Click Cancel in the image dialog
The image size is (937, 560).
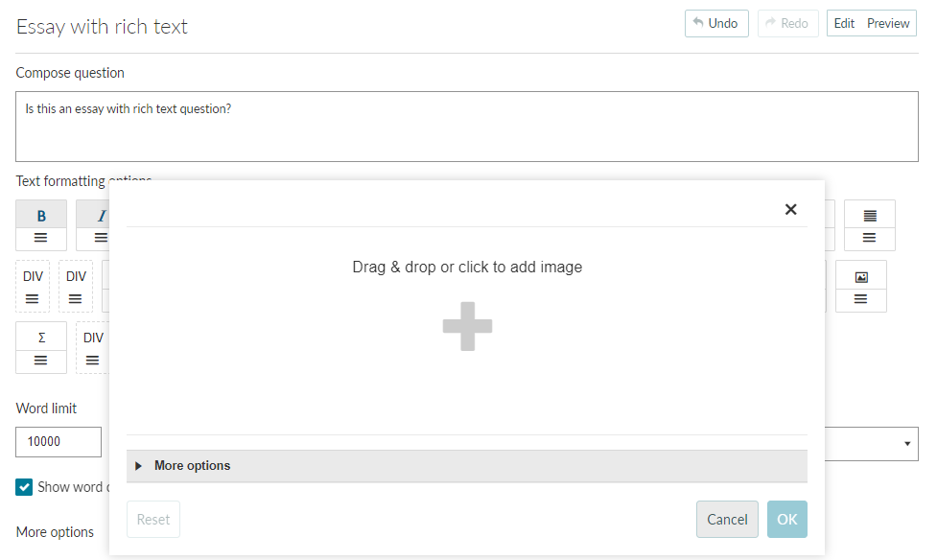point(727,520)
